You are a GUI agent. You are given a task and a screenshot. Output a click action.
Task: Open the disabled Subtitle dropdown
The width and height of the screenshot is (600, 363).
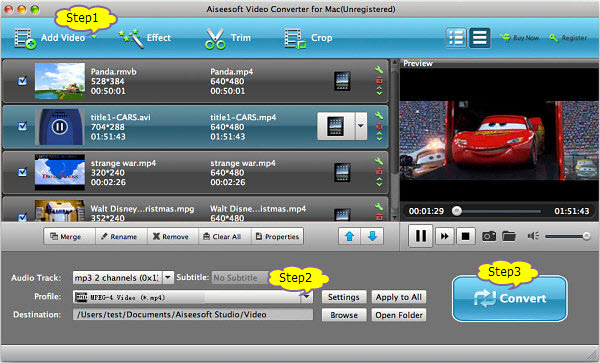(240, 278)
